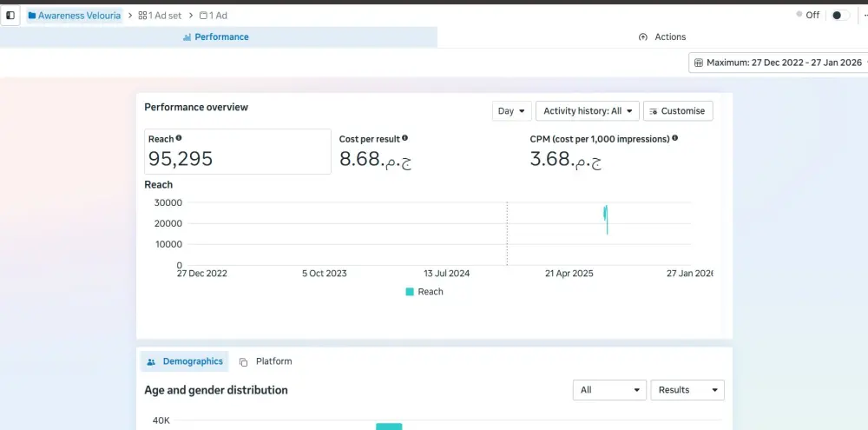The image size is (868, 430).
Task: Click the teal bar in age distribution chart
Action: [x=389, y=427]
